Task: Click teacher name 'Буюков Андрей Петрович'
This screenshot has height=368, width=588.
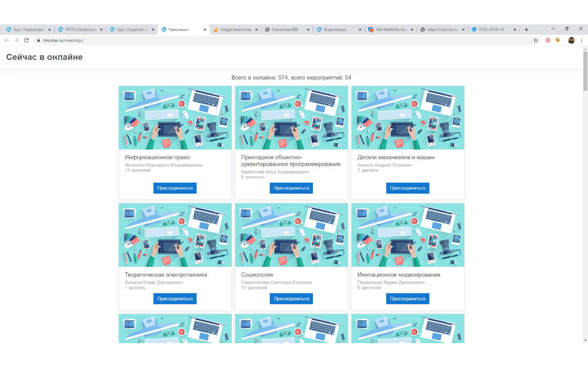Action: tap(384, 165)
